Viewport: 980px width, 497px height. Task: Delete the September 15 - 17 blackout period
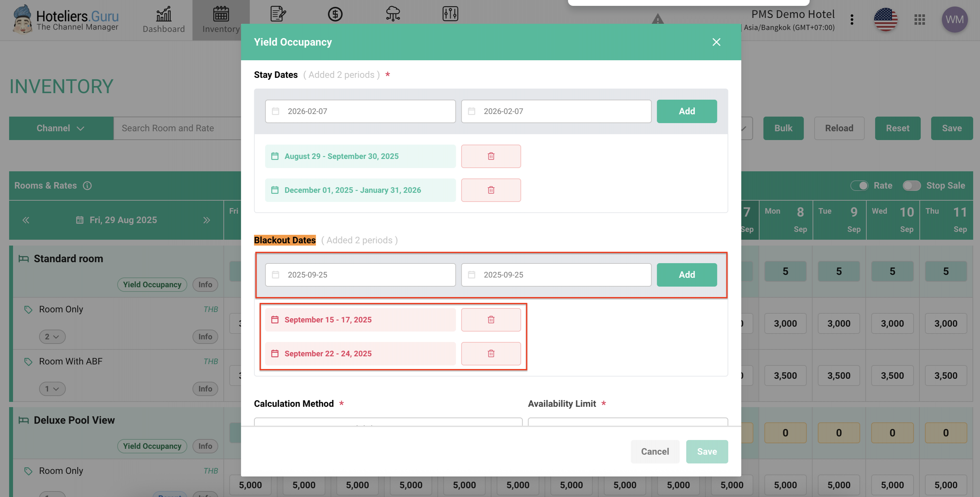point(491,320)
